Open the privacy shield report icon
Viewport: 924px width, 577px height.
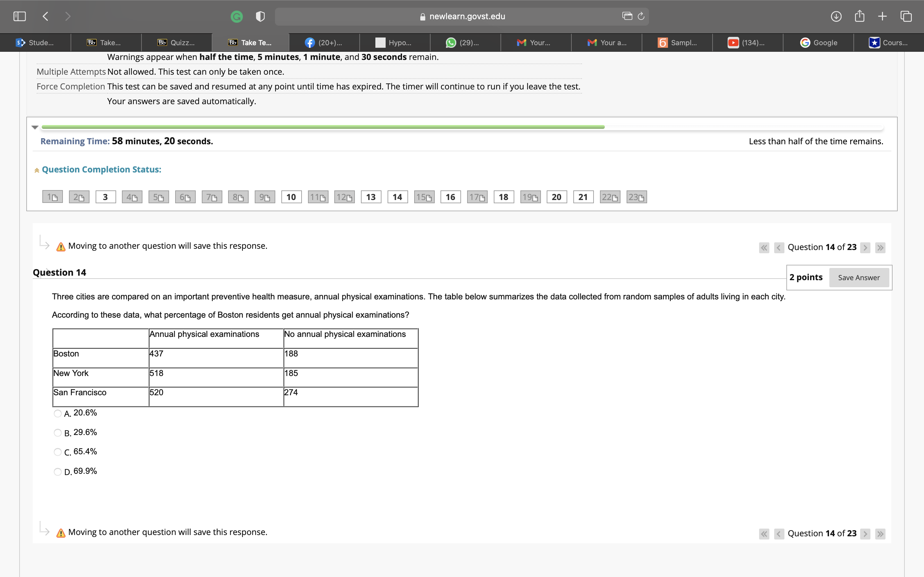(260, 16)
